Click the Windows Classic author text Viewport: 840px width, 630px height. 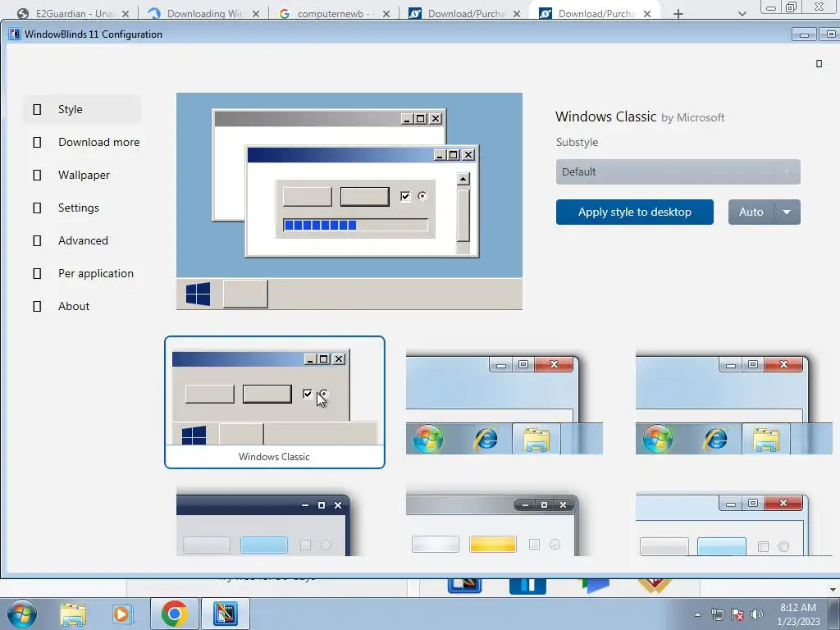pyautogui.click(x=692, y=118)
